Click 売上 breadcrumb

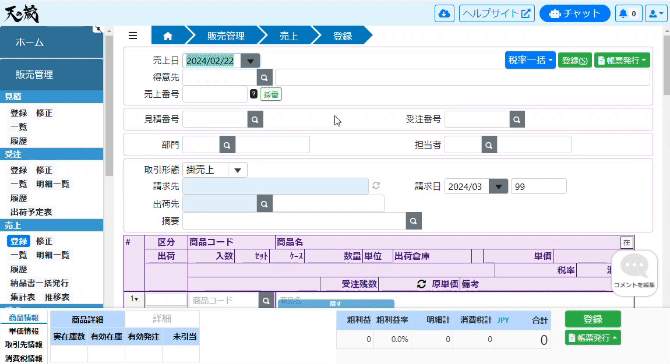click(288, 36)
